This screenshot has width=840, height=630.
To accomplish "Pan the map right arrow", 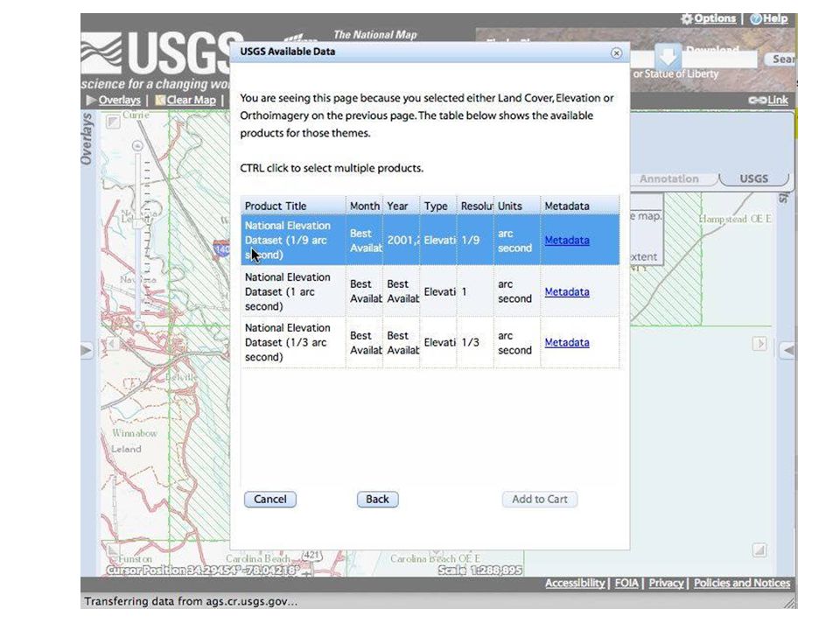I will 759,343.
